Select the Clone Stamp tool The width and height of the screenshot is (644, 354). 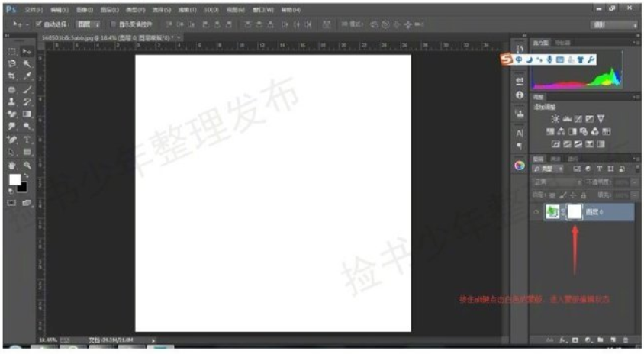[x=12, y=101]
